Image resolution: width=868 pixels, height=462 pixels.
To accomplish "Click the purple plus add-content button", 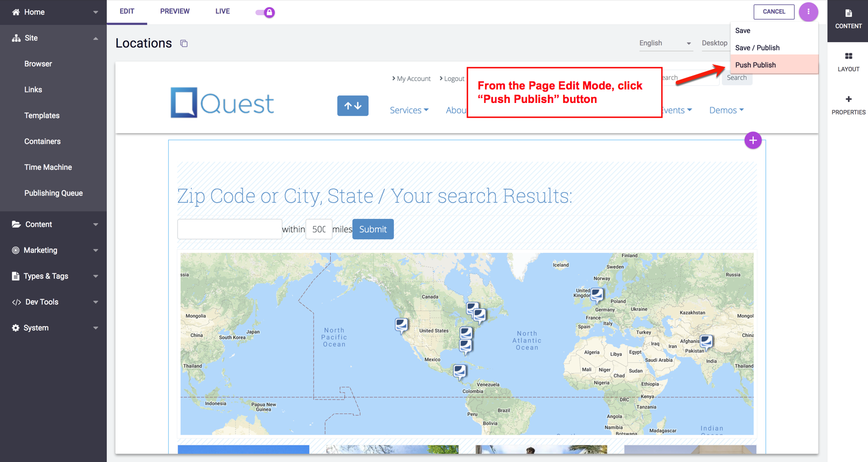I will pos(752,141).
